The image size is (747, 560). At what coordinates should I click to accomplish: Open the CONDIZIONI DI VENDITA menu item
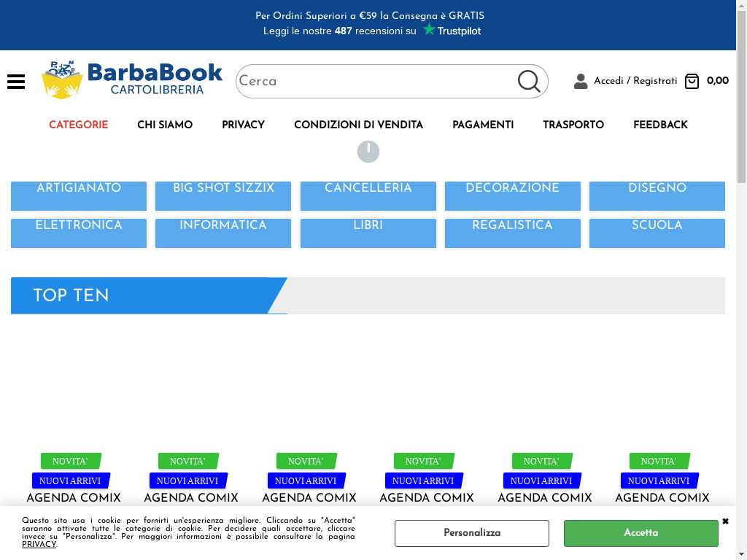click(x=358, y=125)
